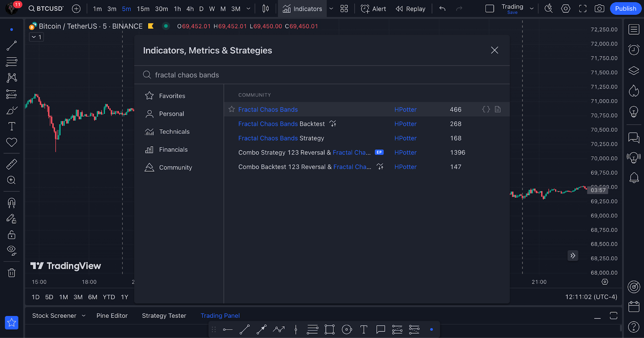644x338 pixels.
Task: Open the patterns drawing tool
Action: click(12, 78)
